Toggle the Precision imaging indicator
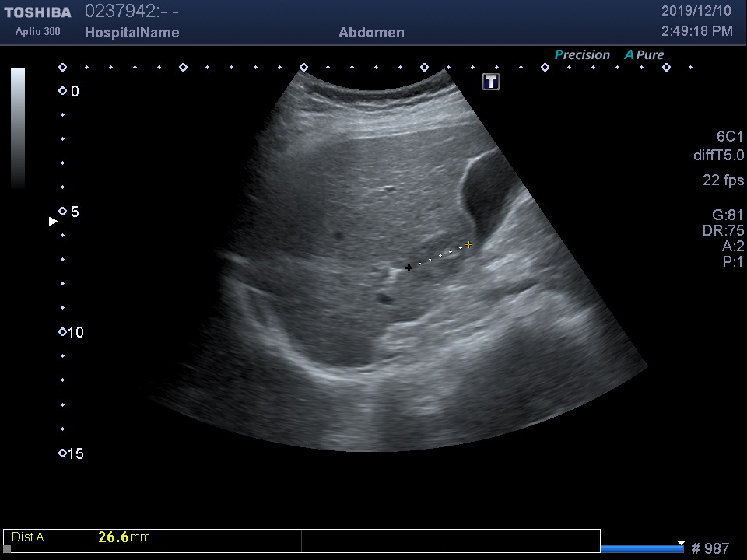 click(582, 55)
